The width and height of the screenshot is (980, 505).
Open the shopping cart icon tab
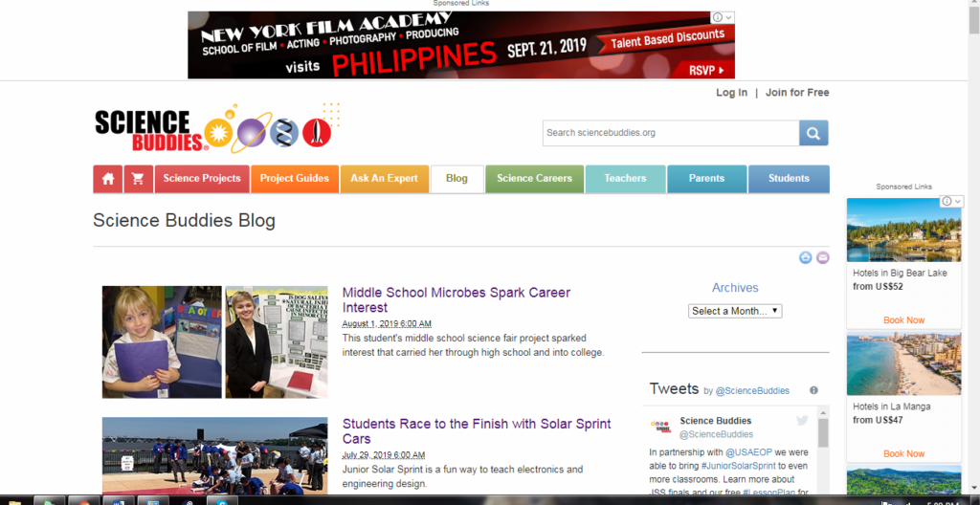click(138, 179)
